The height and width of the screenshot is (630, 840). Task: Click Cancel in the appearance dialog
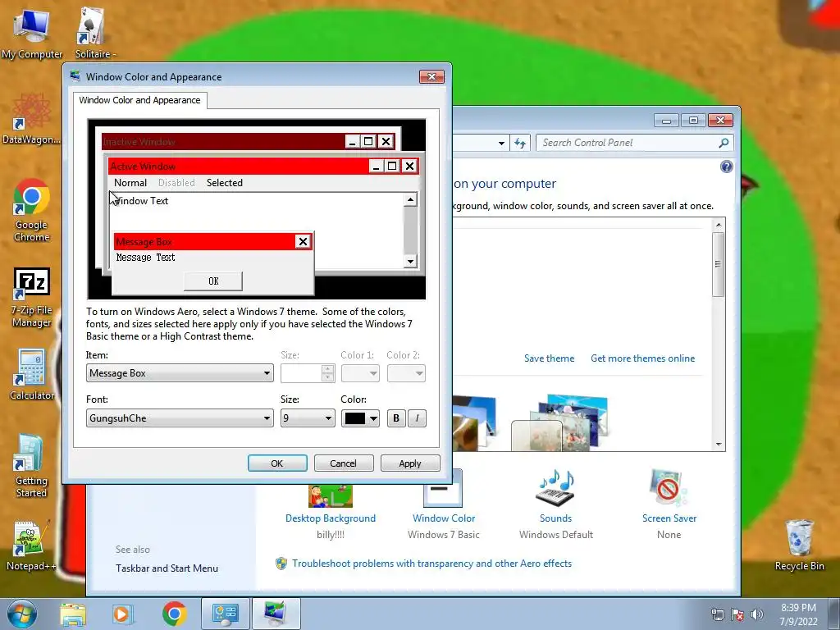(x=343, y=463)
